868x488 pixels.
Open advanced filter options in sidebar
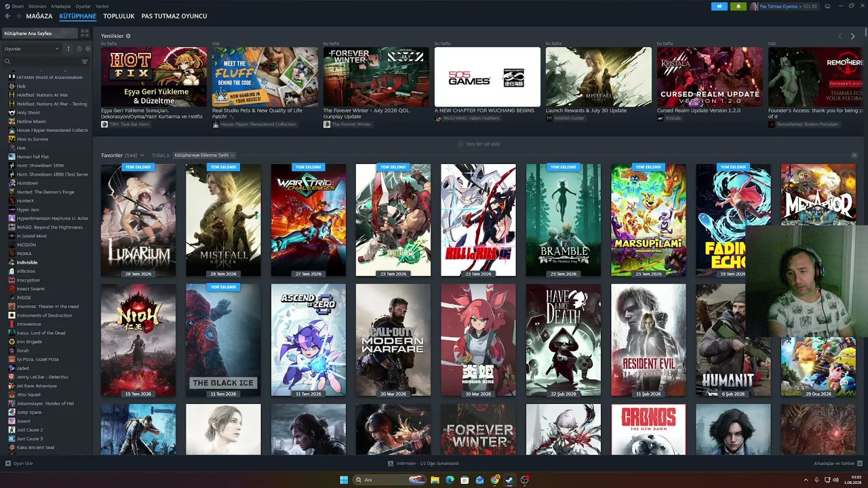click(85, 62)
